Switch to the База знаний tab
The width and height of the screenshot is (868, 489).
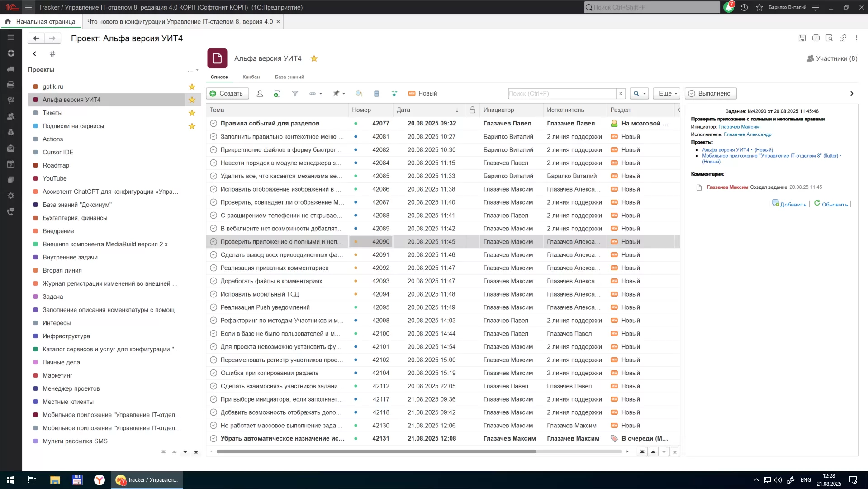pyautogui.click(x=289, y=77)
